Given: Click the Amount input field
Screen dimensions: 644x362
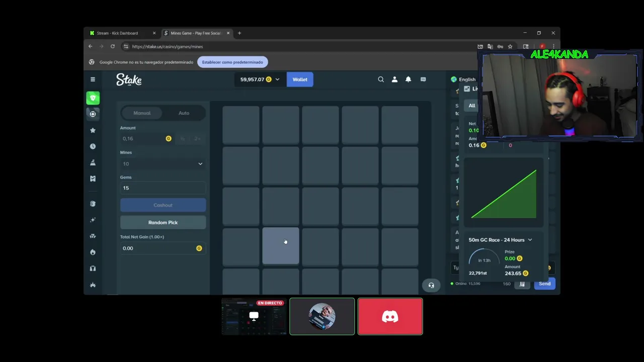Looking at the screenshot, I should [147, 139].
